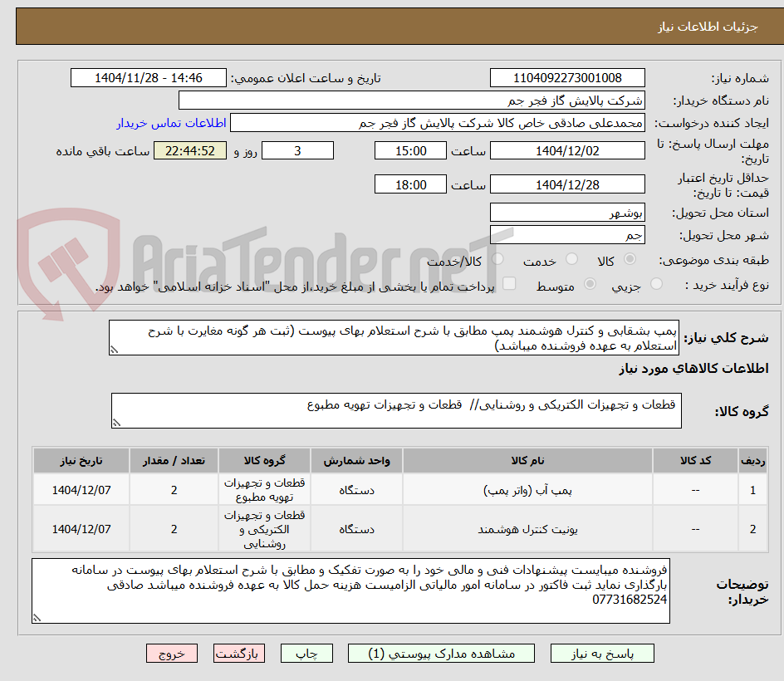784x681 pixels.
Task: Click the countdown timer 22:44:52
Action: 190,150
